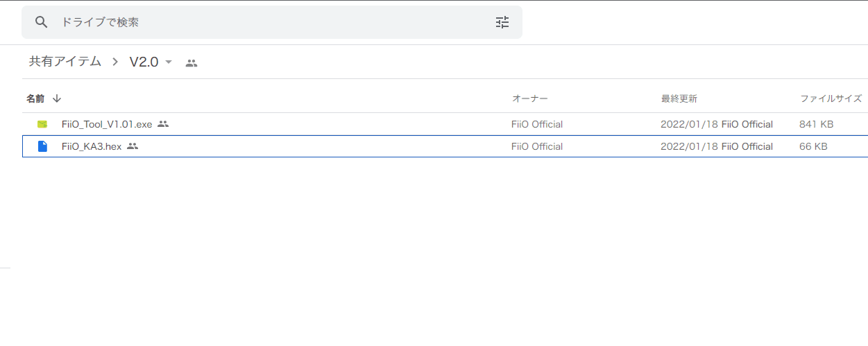Sort by the 名前 column header

35,98
